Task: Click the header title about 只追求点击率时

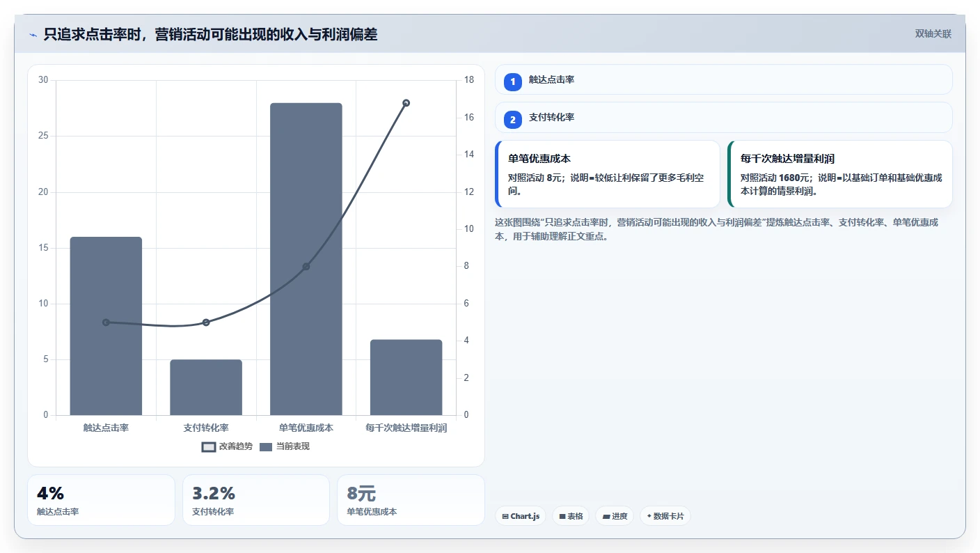Action: tap(210, 34)
